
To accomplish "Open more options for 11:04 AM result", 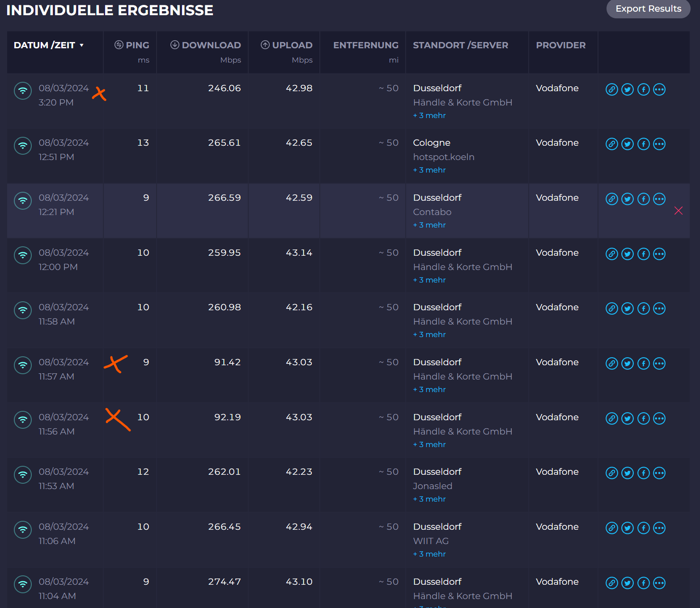I will pyautogui.click(x=659, y=583).
